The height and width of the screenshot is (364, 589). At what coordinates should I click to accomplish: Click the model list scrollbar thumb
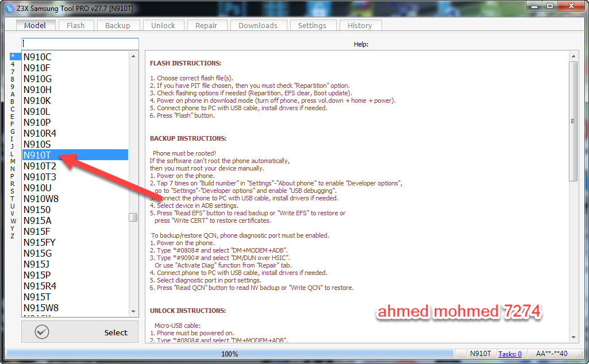coord(133,217)
